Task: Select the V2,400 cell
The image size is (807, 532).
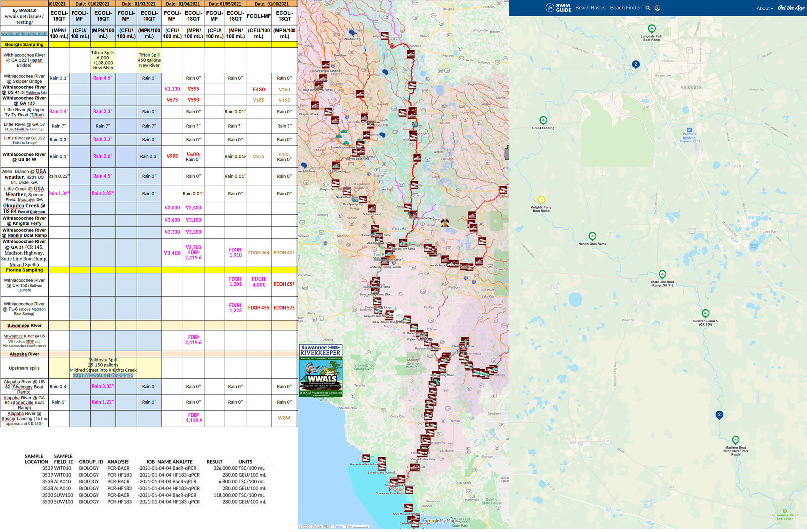Action: tap(193, 208)
